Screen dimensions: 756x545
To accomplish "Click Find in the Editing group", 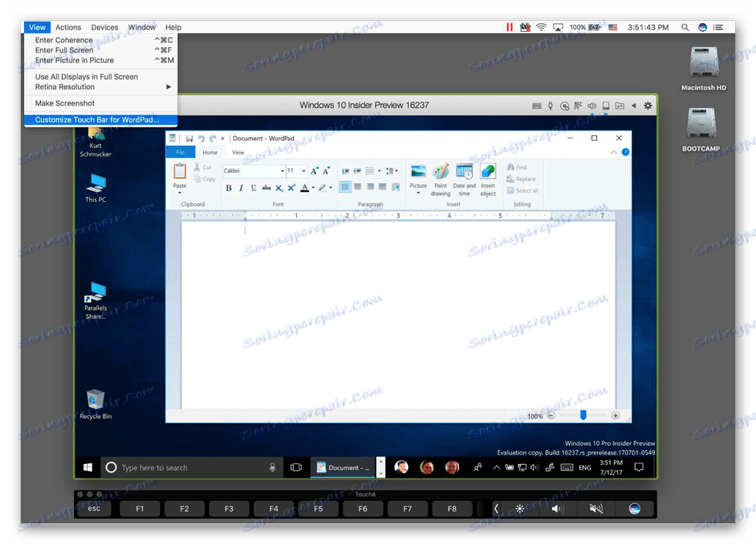I will (x=517, y=167).
